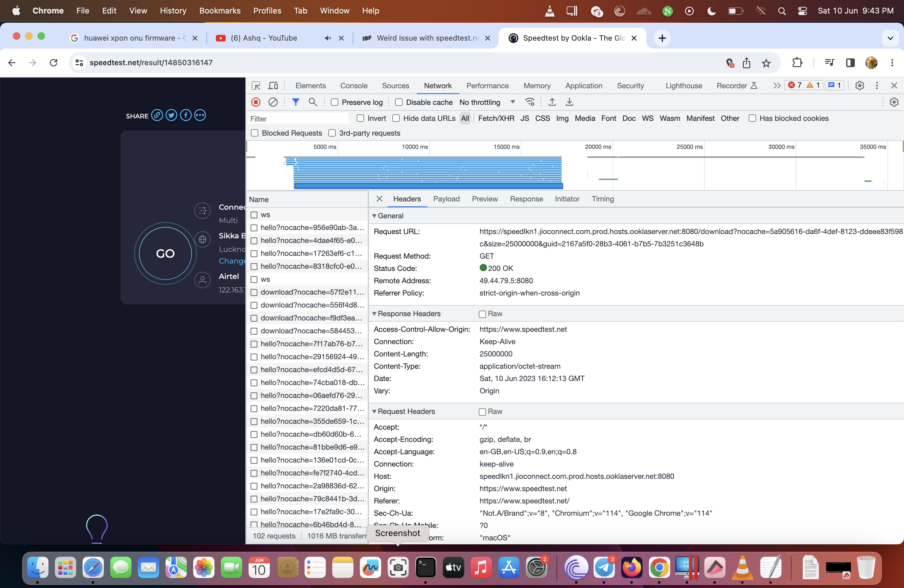Screen dimensions: 904x588
Task: Open the network conditions wifi icon
Action: click(529, 102)
